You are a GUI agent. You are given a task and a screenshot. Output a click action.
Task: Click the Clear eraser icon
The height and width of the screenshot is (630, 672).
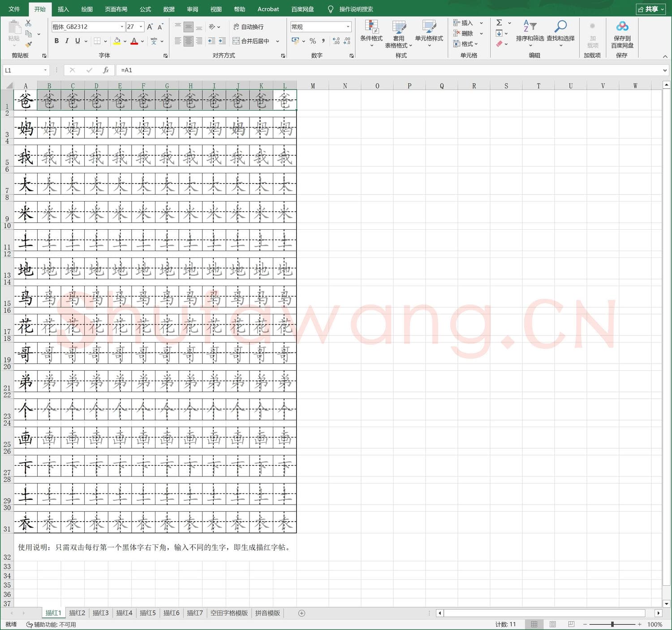tap(499, 43)
